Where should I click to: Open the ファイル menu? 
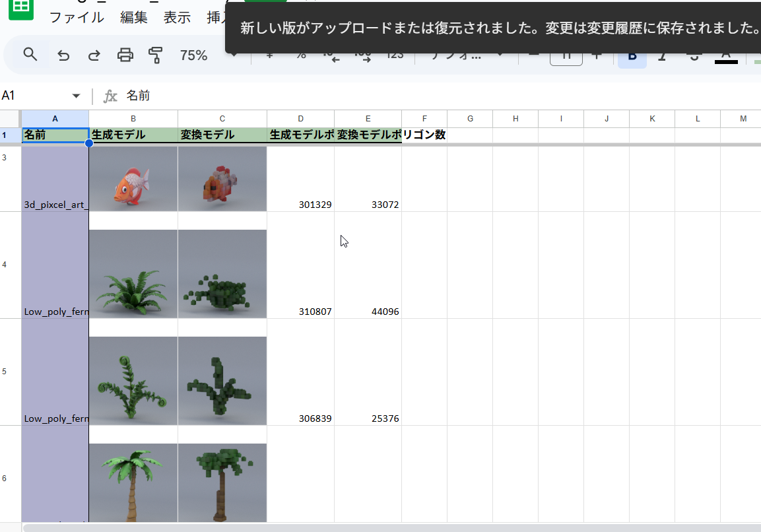pos(77,17)
